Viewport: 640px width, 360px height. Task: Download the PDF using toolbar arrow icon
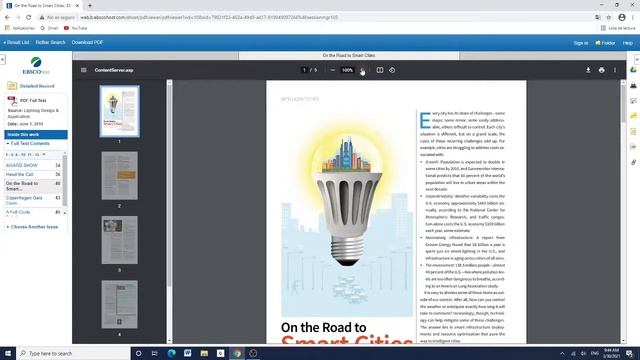588,70
